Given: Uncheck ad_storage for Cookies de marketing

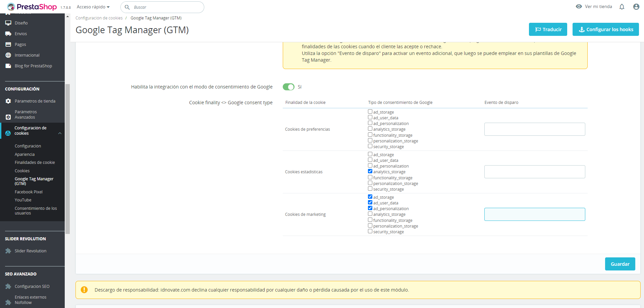Looking at the screenshot, I should (x=370, y=197).
